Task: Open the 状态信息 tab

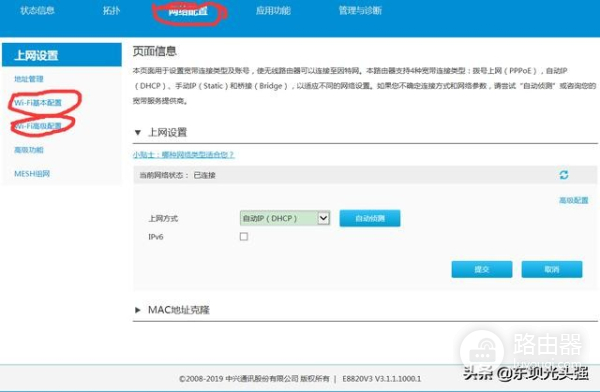Action: point(37,10)
